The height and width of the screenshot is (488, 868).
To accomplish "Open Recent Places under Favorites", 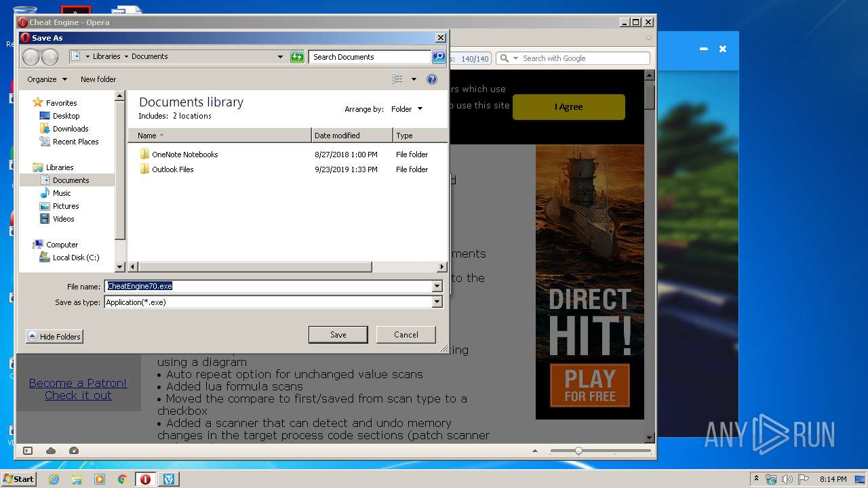I will [76, 142].
